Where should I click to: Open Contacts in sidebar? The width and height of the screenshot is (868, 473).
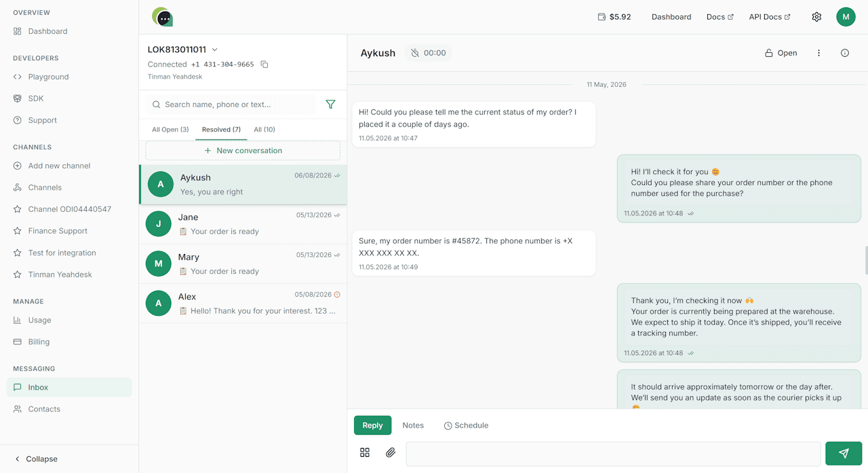coord(69,409)
